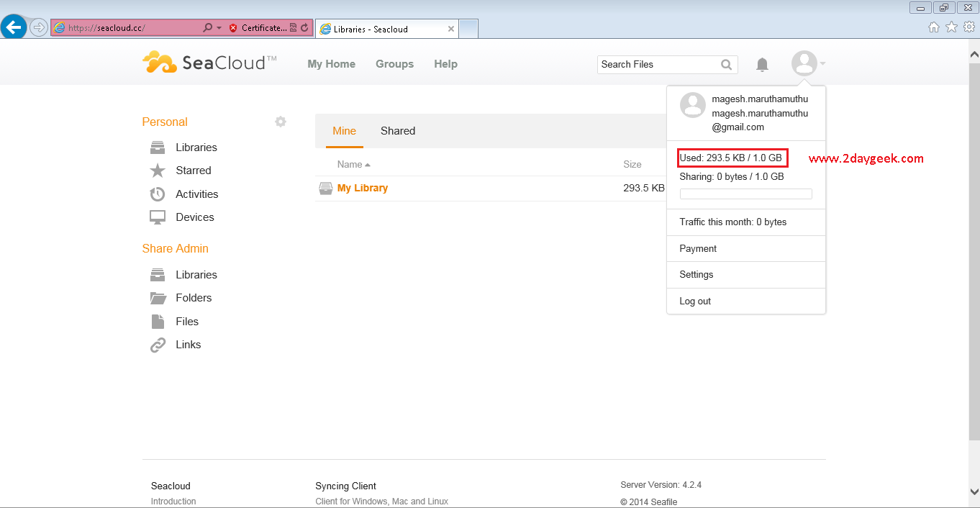The width and height of the screenshot is (980, 508).
Task: Refresh the page with the reload icon
Action: click(304, 28)
